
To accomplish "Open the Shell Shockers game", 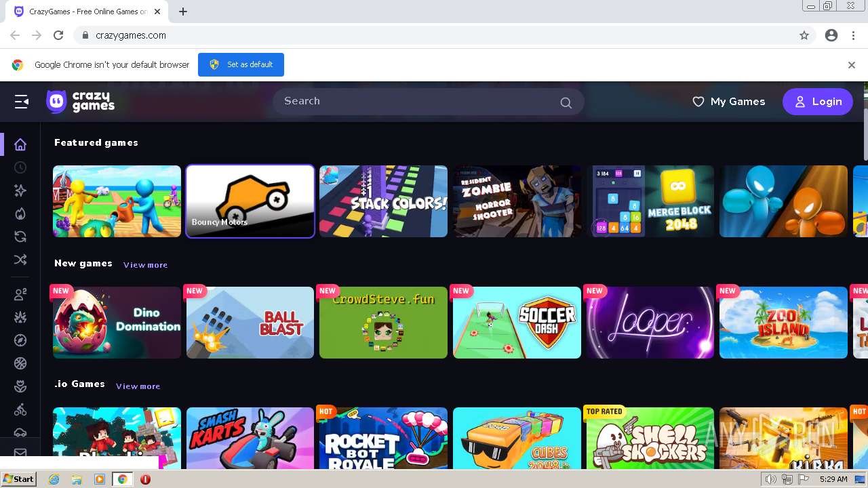I will tap(650, 438).
